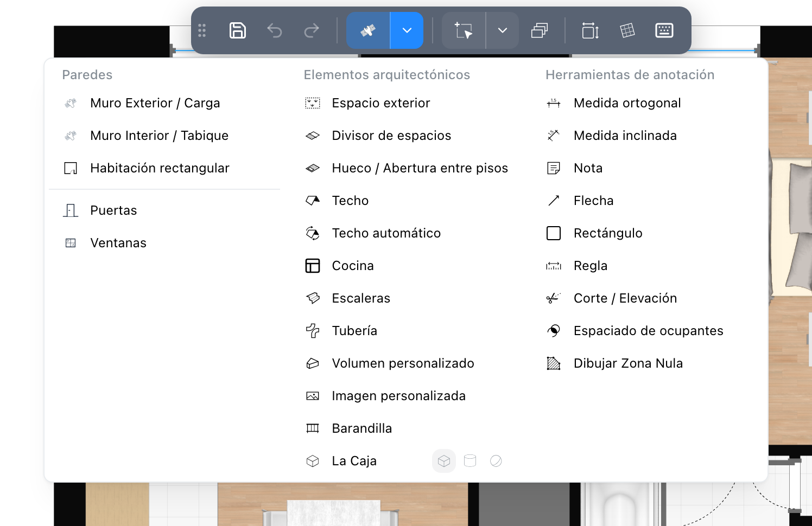Click the save floppy disk icon
This screenshot has height=526, width=812.
click(238, 30)
